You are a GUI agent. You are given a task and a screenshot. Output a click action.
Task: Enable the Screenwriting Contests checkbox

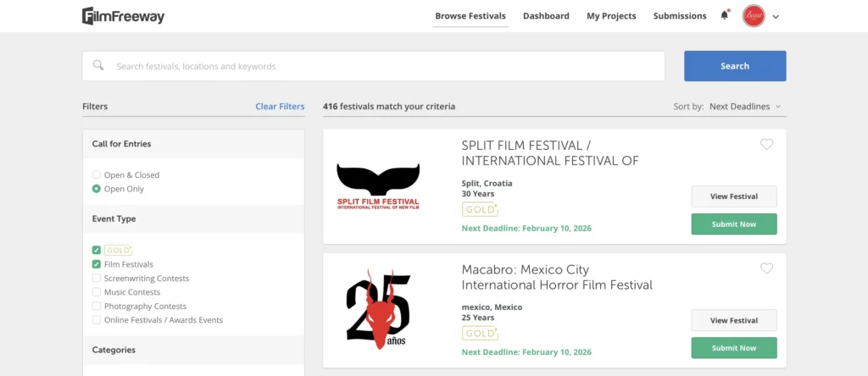click(x=97, y=279)
